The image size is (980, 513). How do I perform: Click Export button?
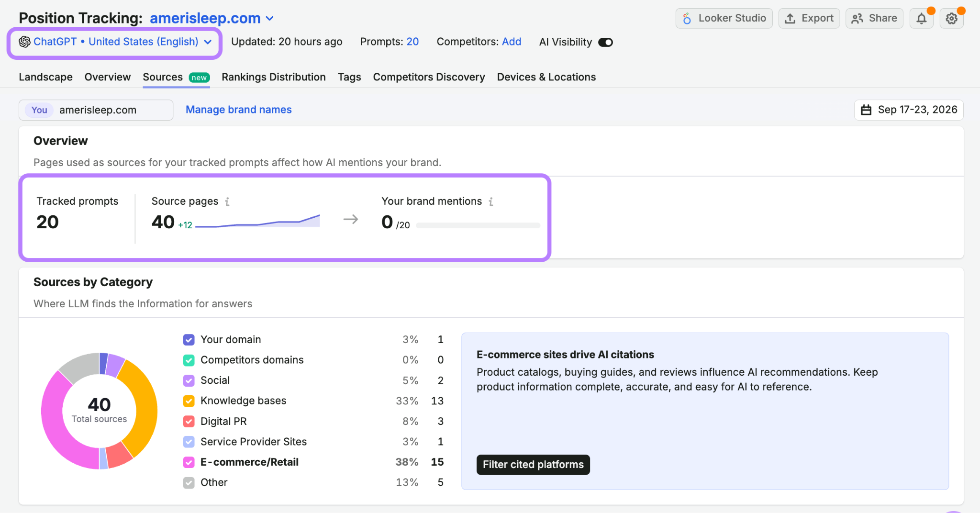(x=809, y=18)
